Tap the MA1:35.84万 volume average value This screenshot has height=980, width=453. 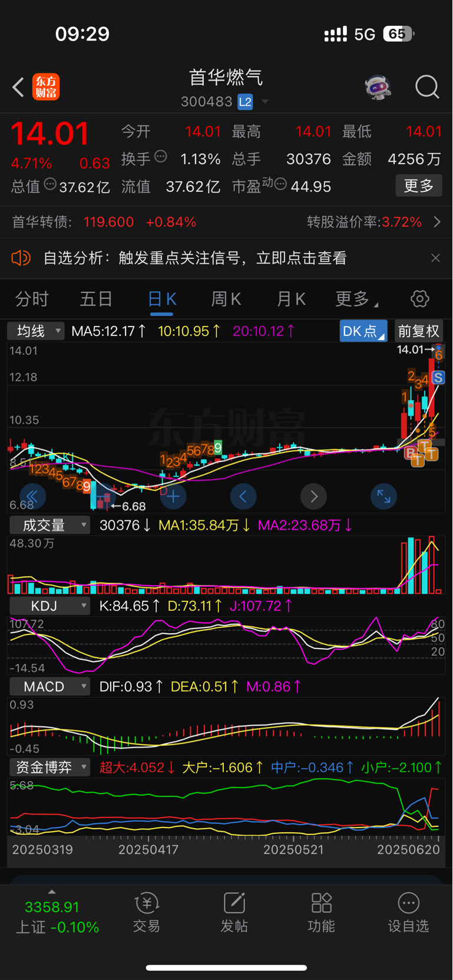[204, 525]
